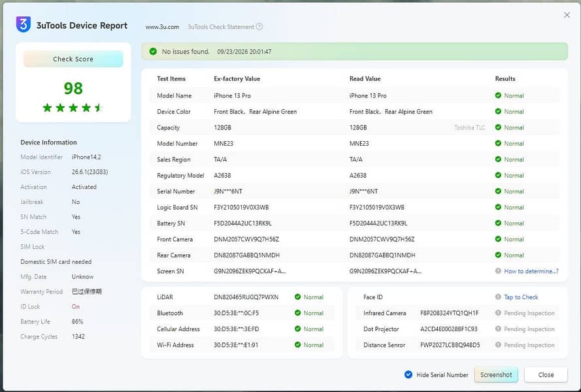Click the Ex-factory Value column header
The width and height of the screenshot is (581, 392).
(x=237, y=78)
